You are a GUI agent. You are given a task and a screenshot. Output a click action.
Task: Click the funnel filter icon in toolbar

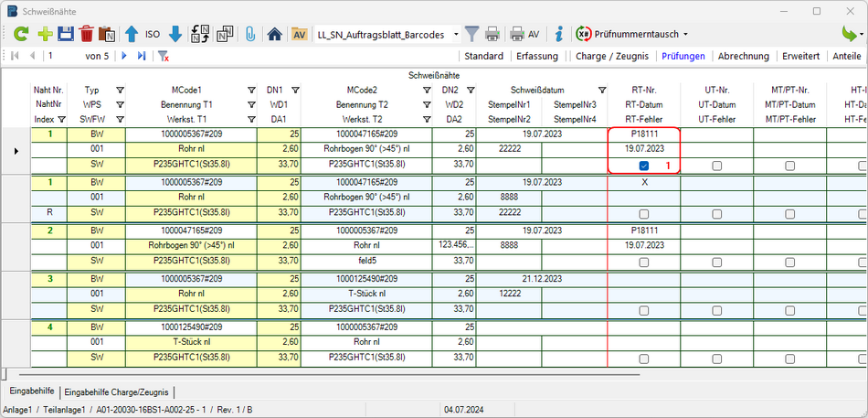tap(471, 34)
